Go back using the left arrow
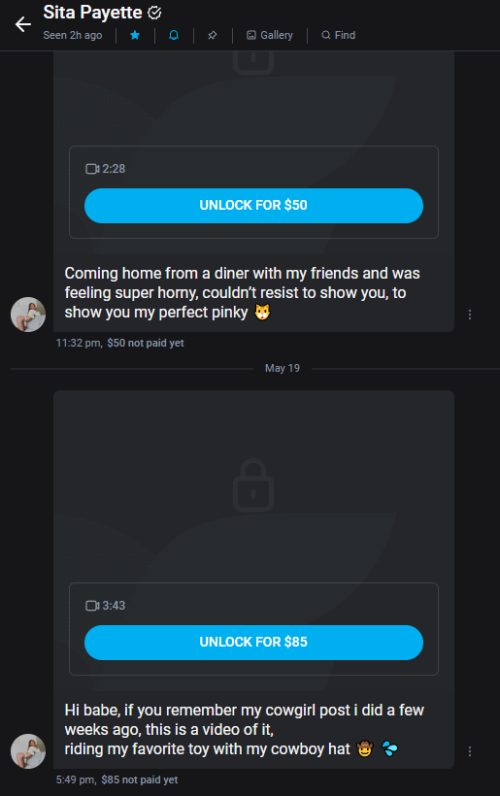500x796 pixels. (23, 24)
